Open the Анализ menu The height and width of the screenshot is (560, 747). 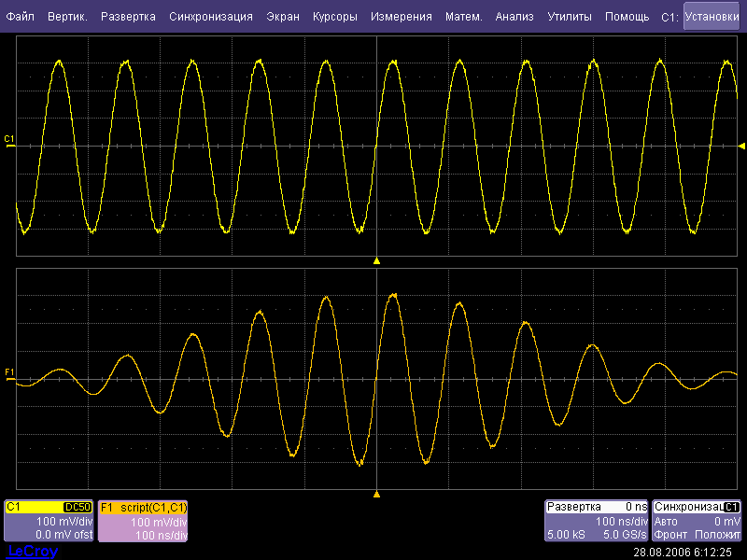point(514,17)
